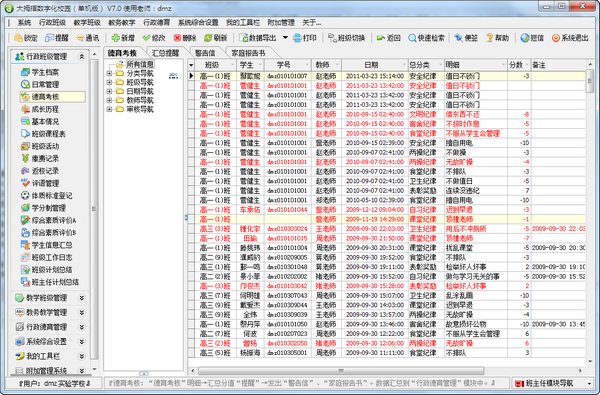Select 所有信息 tree root

click(x=140, y=64)
